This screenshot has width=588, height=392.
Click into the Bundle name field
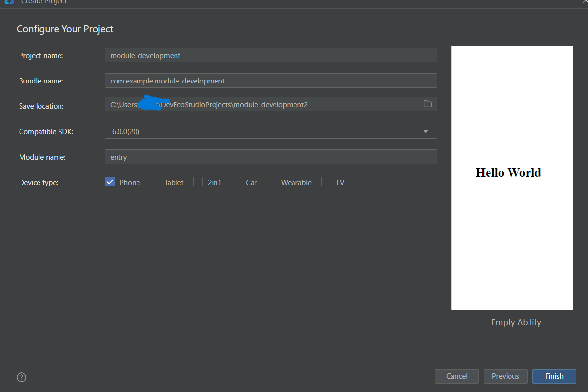[271, 81]
